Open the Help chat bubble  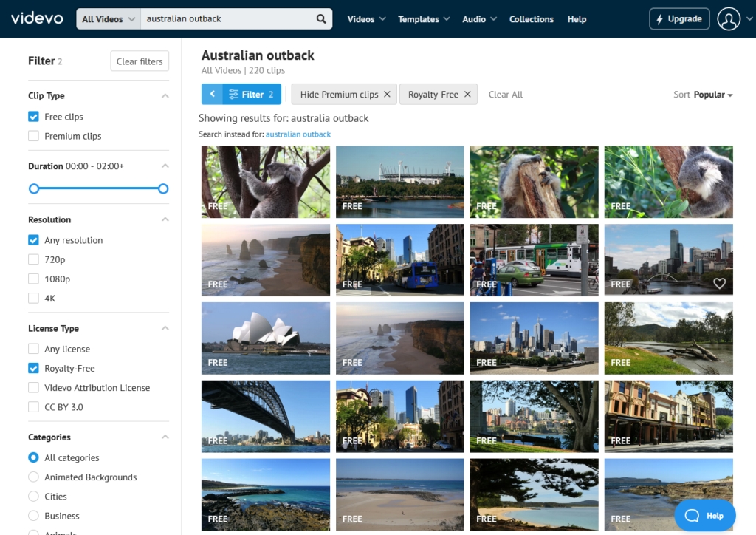coord(704,516)
